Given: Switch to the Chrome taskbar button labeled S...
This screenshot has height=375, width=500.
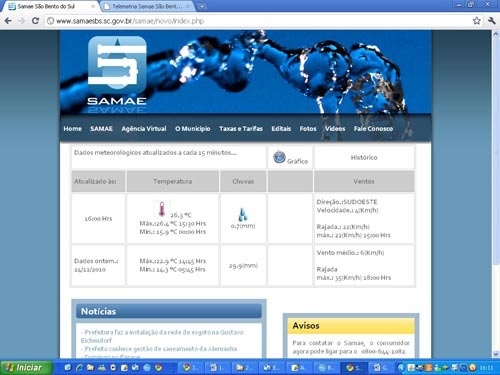Looking at the screenshot, I should point(355,368).
